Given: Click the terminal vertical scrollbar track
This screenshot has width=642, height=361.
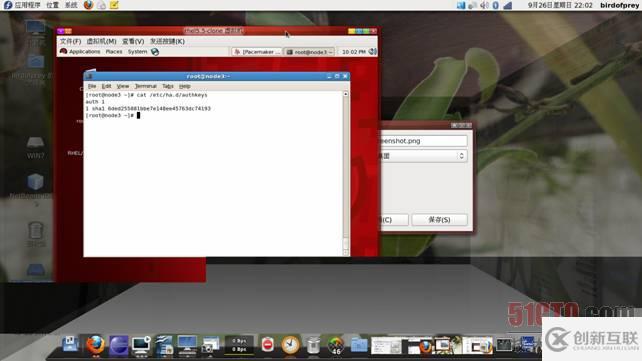Looking at the screenshot, I should pyautogui.click(x=346, y=172).
